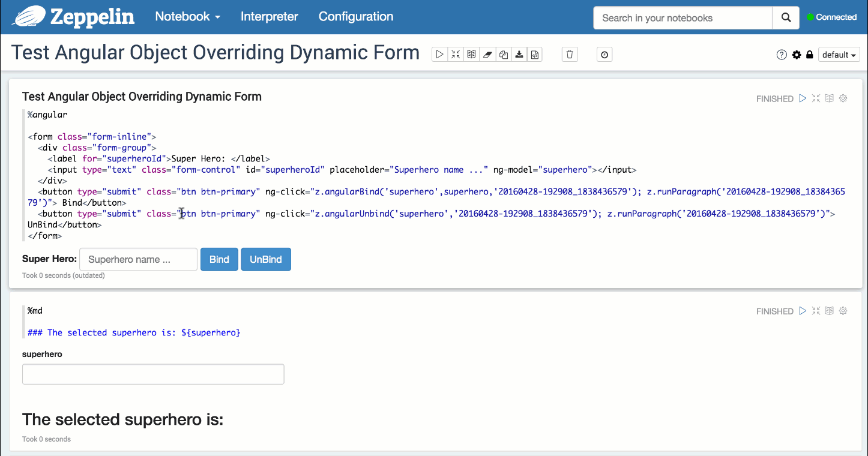The height and width of the screenshot is (456, 868).
Task: Export the notebook with the download icon
Action: pos(519,55)
